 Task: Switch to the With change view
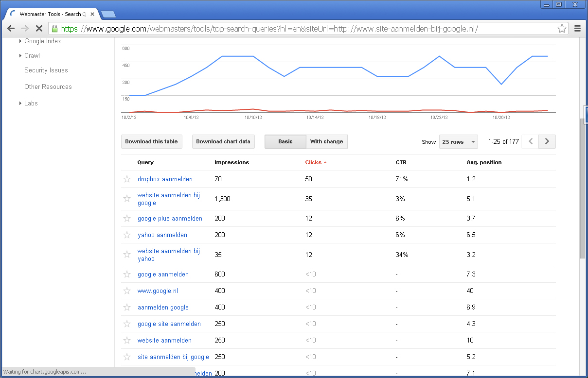click(327, 142)
